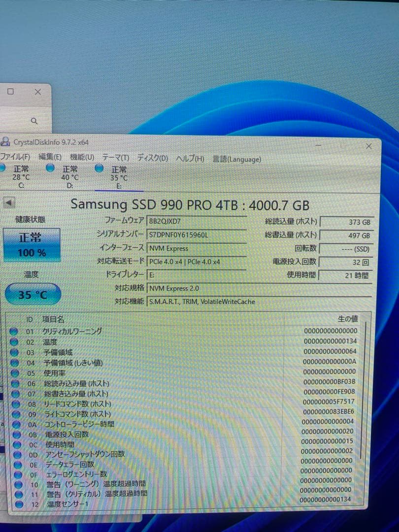Open the ヘルプ(H) menu
The image size is (399, 532).
point(190,159)
